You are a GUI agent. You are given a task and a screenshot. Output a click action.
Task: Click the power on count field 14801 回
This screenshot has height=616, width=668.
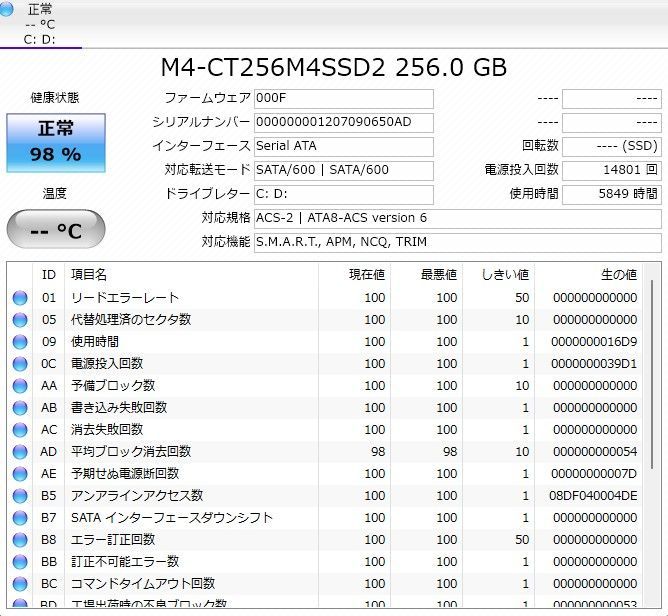pos(612,170)
